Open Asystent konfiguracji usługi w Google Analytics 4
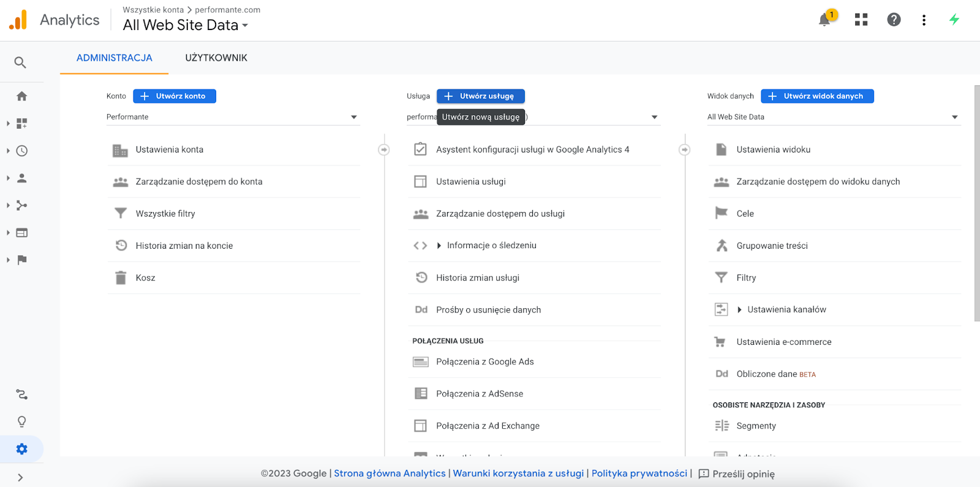This screenshot has height=487, width=980. coord(534,149)
